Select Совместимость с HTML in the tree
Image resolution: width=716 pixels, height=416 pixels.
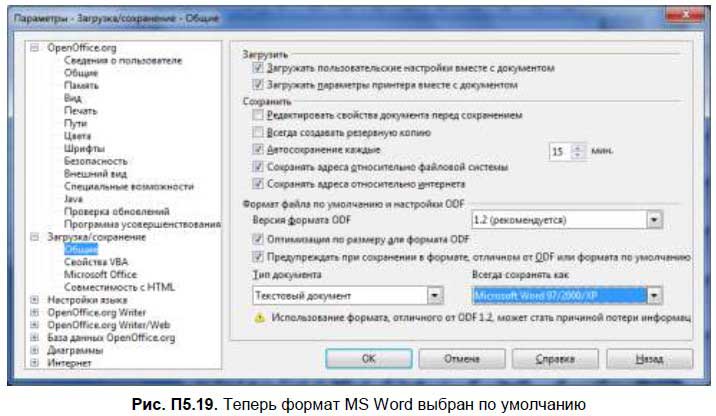[x=119, y=287]
